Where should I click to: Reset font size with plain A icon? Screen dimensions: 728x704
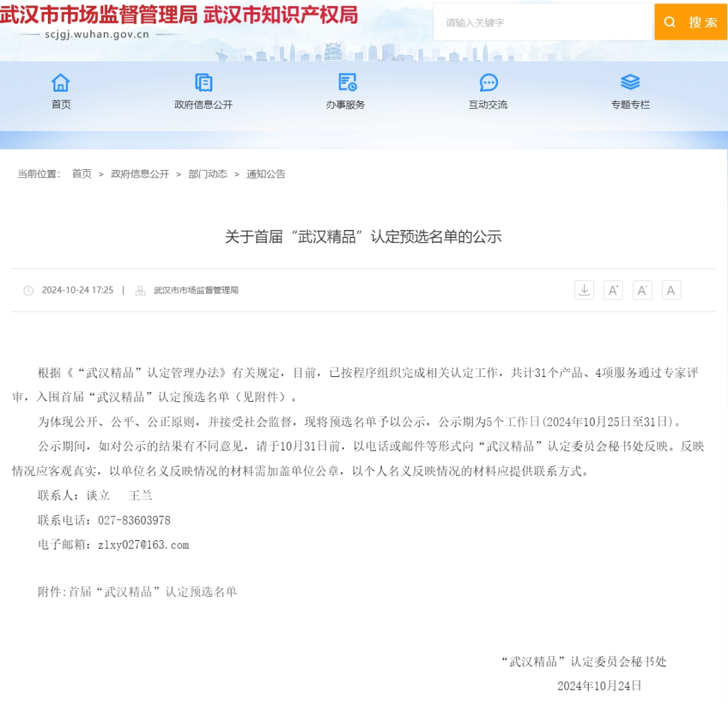(x=671, y=290)
